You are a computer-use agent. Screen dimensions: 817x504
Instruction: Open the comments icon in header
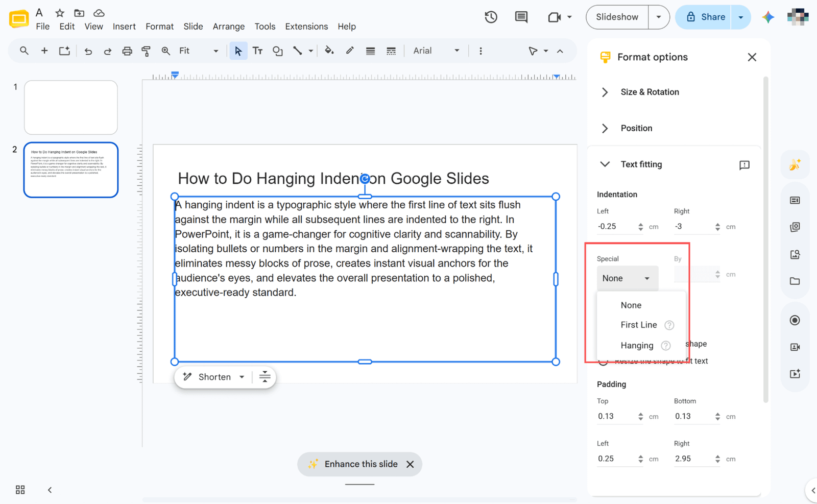click(521, 17)
